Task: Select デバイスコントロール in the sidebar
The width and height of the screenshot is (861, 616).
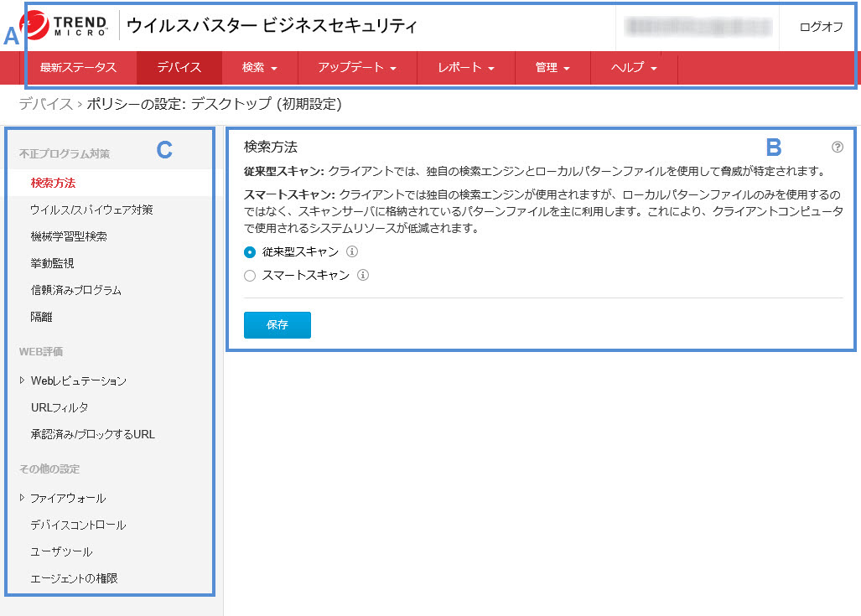Action: pos(78,525)
